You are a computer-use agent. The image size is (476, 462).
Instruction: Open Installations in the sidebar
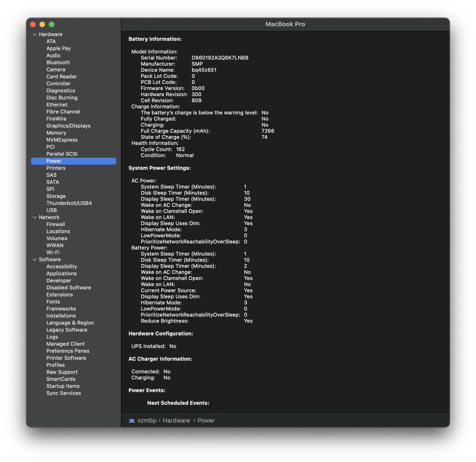tap(61, 316)
